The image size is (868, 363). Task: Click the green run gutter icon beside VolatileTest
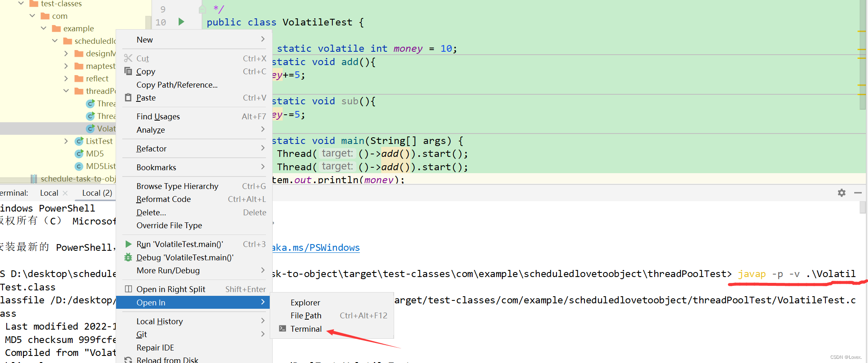point(181,22)
